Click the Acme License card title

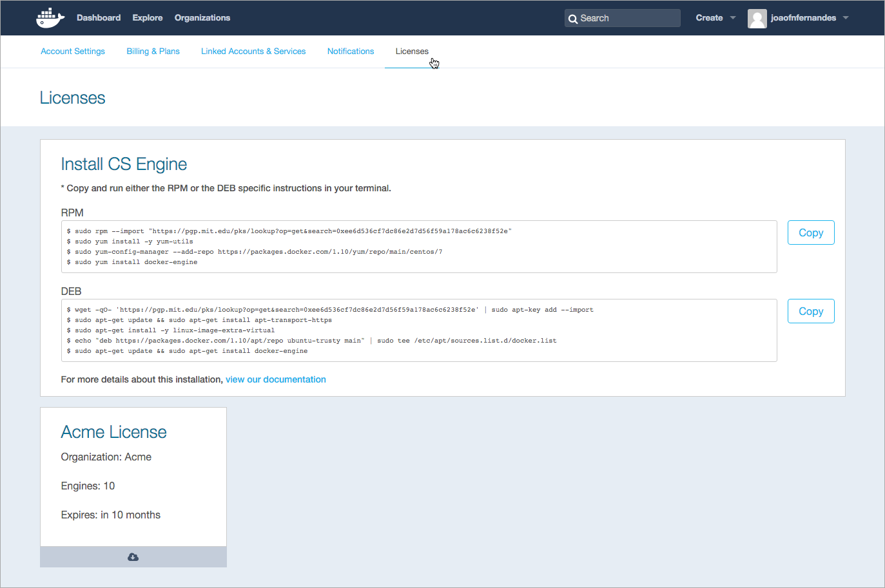(114, 432)
